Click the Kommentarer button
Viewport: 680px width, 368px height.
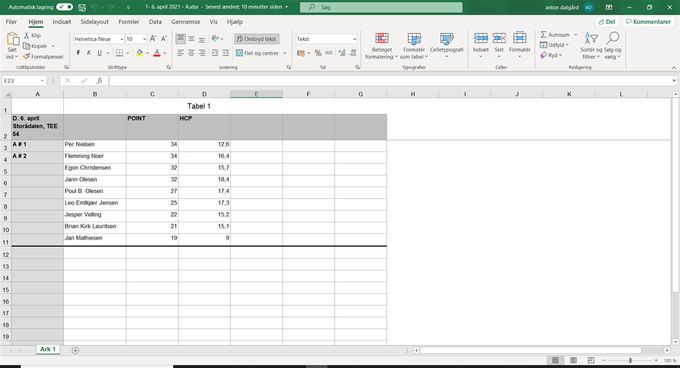648,22
